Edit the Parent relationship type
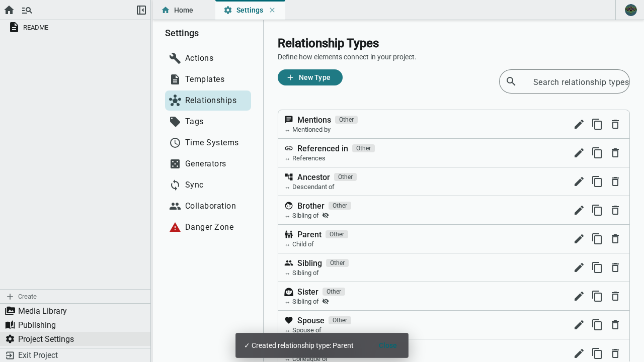The width and height of the screenshot is (644, 362). point(579,239)
